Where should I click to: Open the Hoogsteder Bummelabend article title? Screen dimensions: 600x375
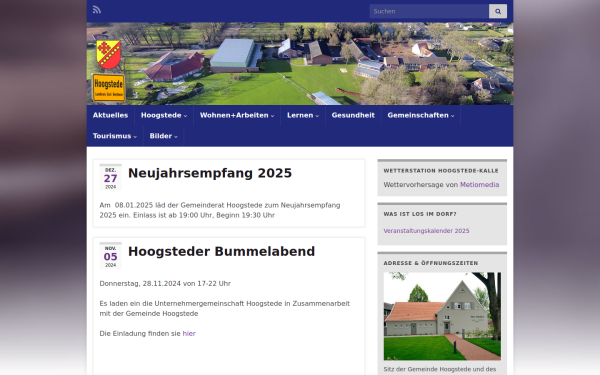(222, 251)
